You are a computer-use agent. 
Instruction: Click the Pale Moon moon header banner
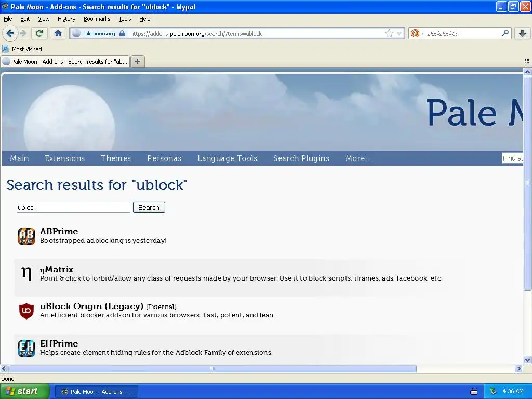tap(262, 112)
